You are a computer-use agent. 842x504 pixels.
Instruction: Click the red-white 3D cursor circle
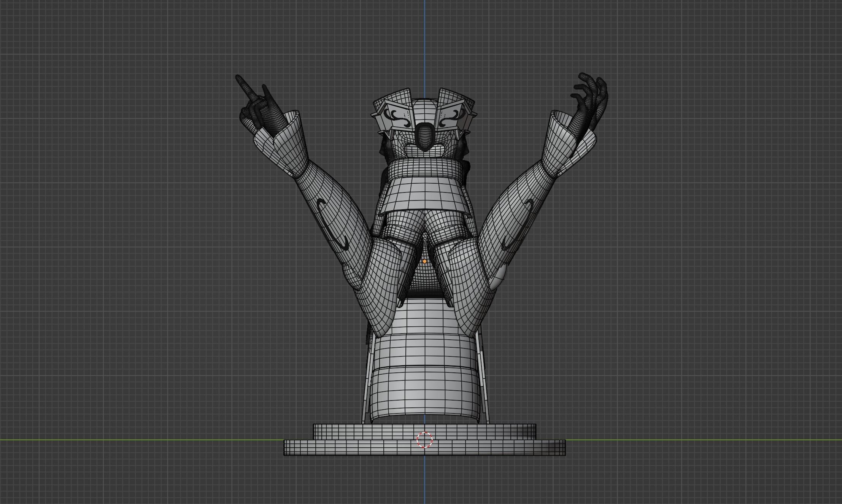point(424,440)
